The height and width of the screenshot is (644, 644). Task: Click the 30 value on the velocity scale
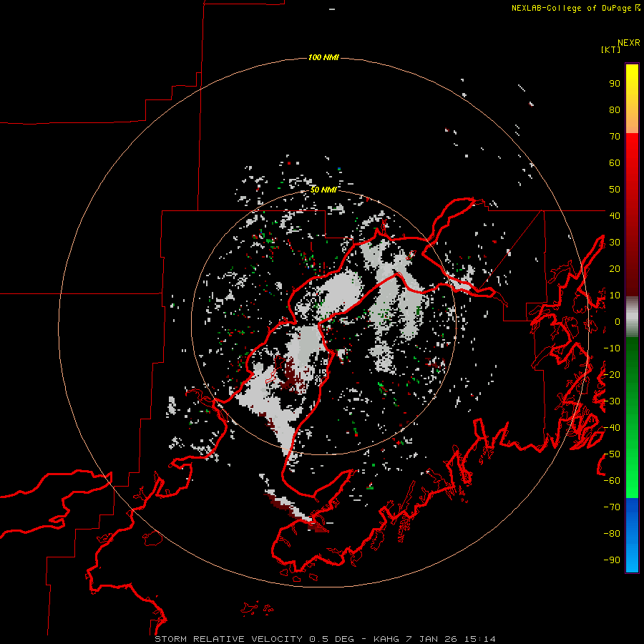[615, 243]
